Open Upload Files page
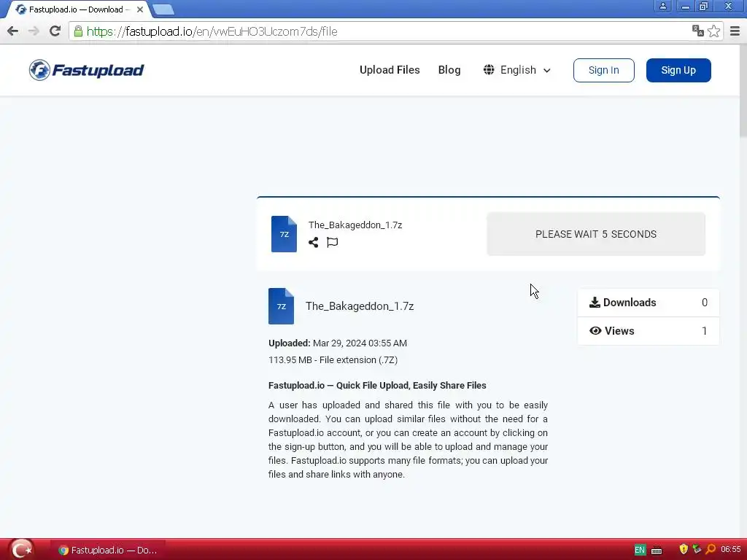 (x=390, y=70)
